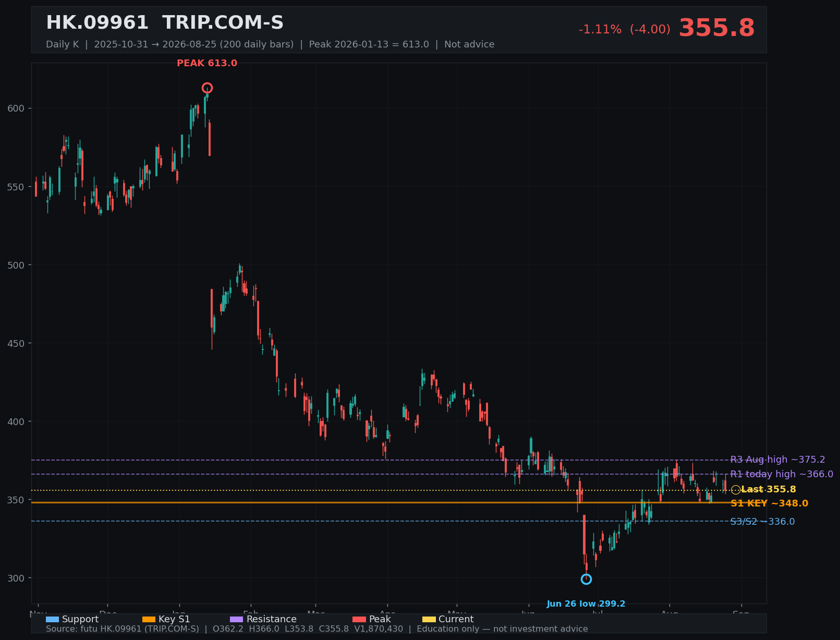Click the R3 Aug high ~375.2 label
This screenshot has width=840, height=640.
pyautogui.click(x=777, y=460)
